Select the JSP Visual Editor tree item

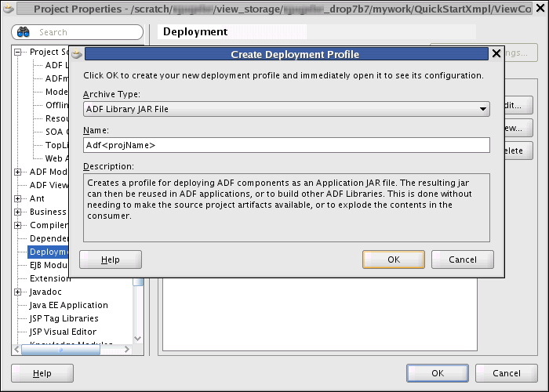(63, 332)
